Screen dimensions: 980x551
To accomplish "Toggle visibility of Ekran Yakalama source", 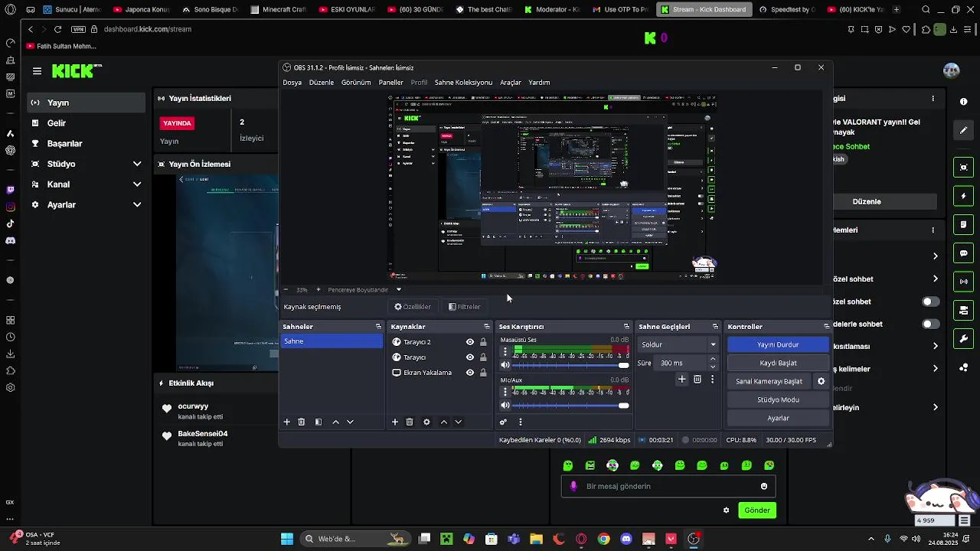I will (470, 373).
